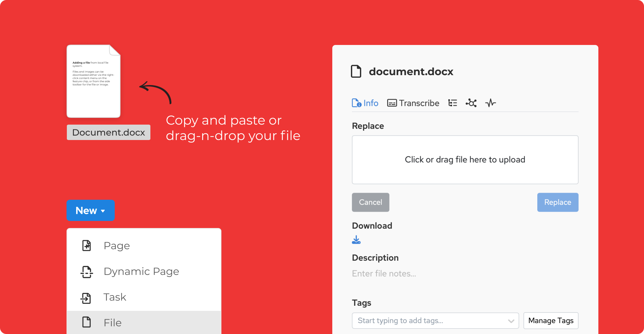Open the Manage Tags button
644x334 pixels.
click(551, 321)
